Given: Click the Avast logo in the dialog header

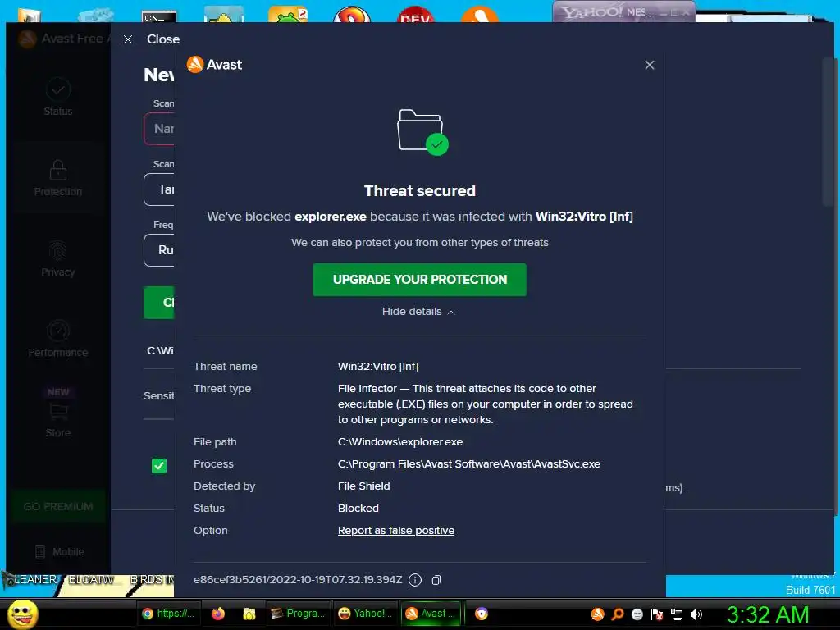Looking at the screenshot, I should click(214, 65).
